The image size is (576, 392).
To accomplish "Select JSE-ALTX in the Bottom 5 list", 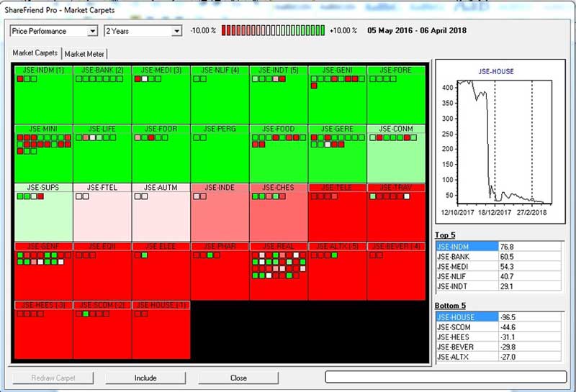I will pyautogui.click(x=467, y=357).
